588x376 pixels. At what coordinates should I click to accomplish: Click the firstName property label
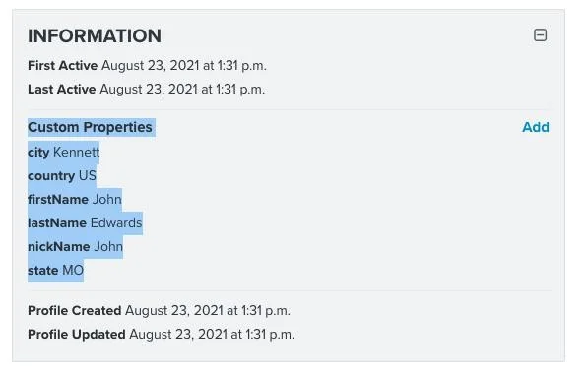pos(58,200)
